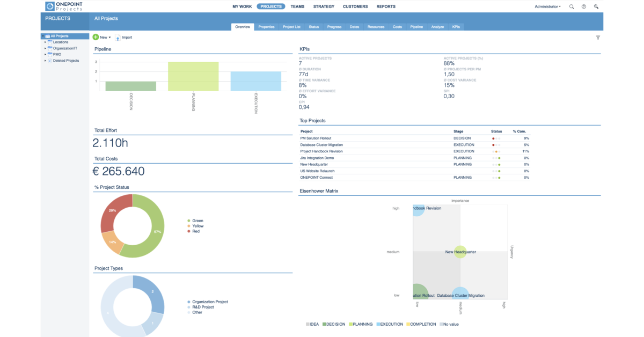The width and height of the screenshot is (644, 337).
Task: Open STRATEGY in top navigation
Action: click(324, 6)
